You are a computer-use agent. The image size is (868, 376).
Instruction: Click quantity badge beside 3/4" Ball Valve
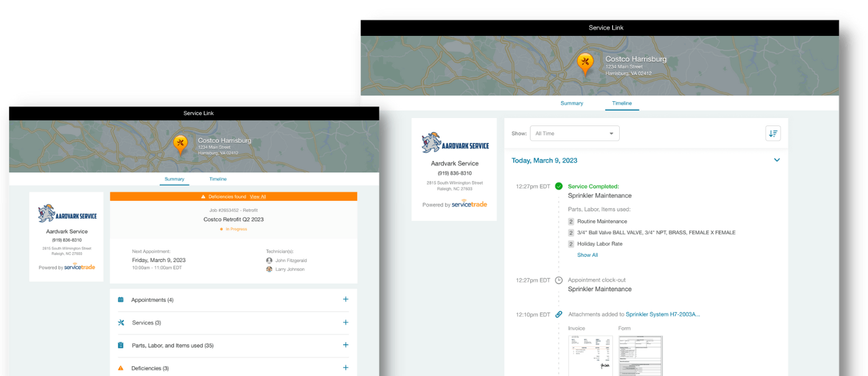(x=571, y=233)
